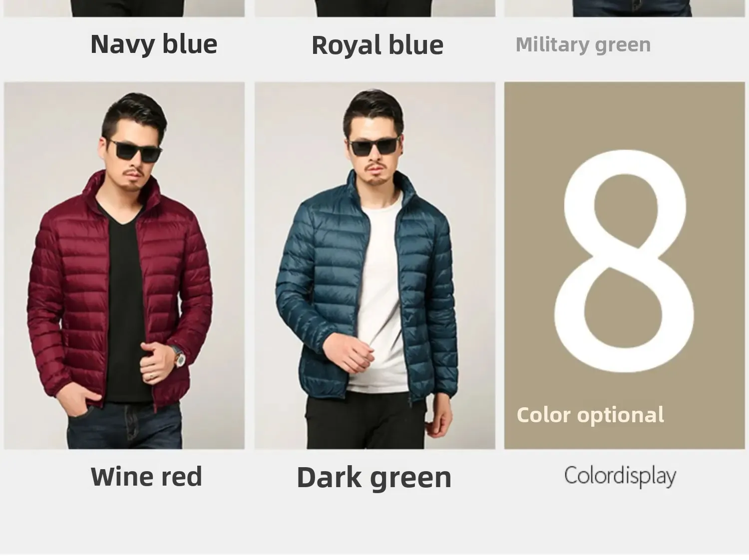Click the Color optional text
Viewport: 749px width, 560px height.
[590, 415]
